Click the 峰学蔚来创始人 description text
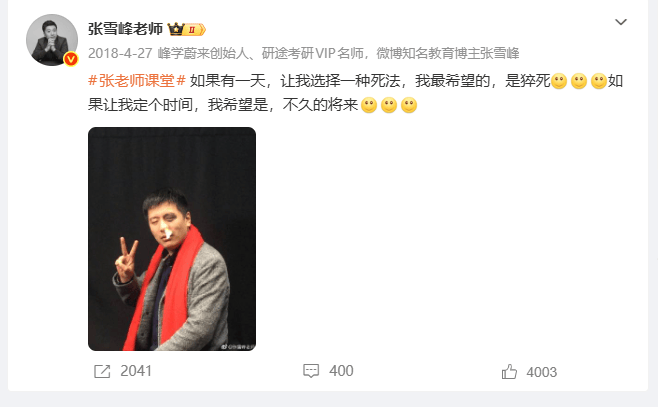The height and width of the screenshot is (407, 658). (x=203, y=53)
